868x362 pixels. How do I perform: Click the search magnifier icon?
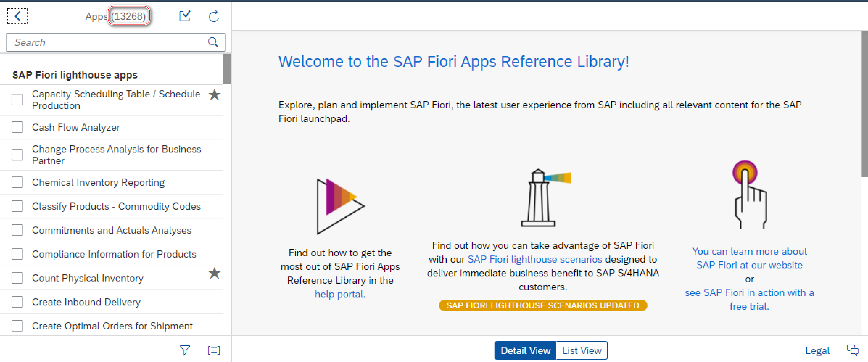[213, 42]
